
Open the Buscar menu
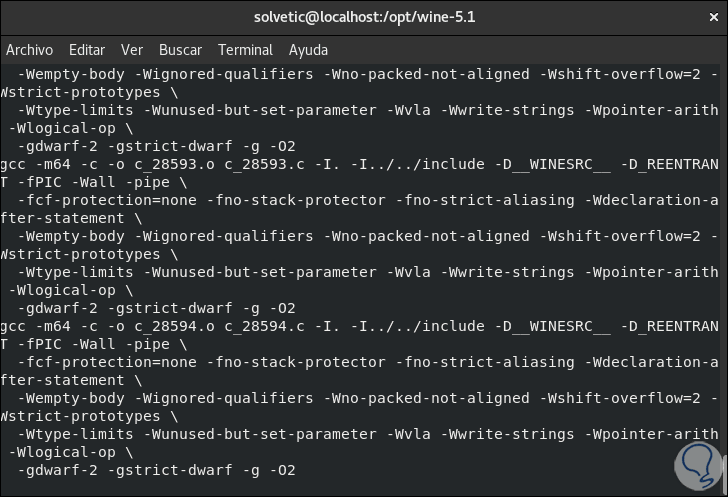[x=180, y=49]
